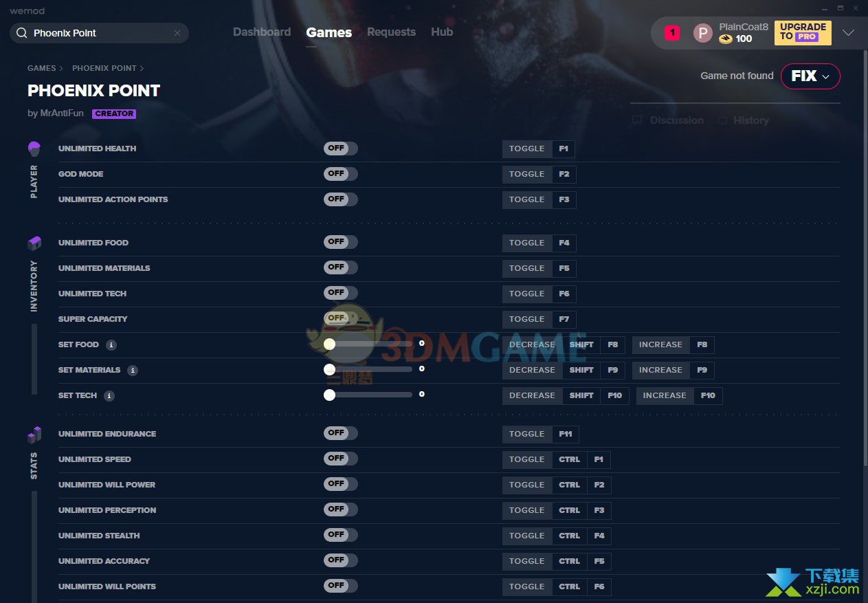Click the History panel icon
The width and height of the screenshot is (868, 603).
pyautogui.click(x=723, y=120)
